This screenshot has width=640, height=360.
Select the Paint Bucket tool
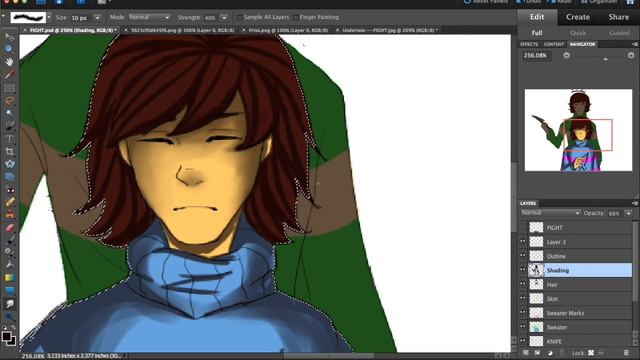click(x=9, y=265)
